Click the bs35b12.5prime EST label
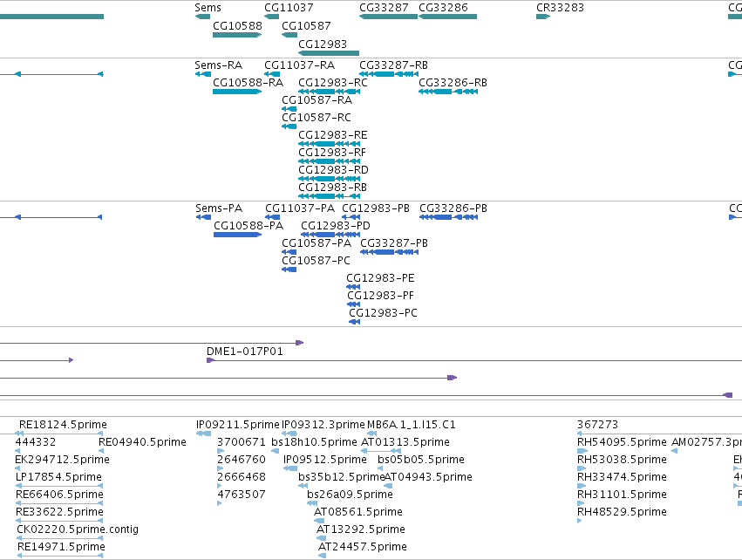742x560 pixels. click(341, 476)
